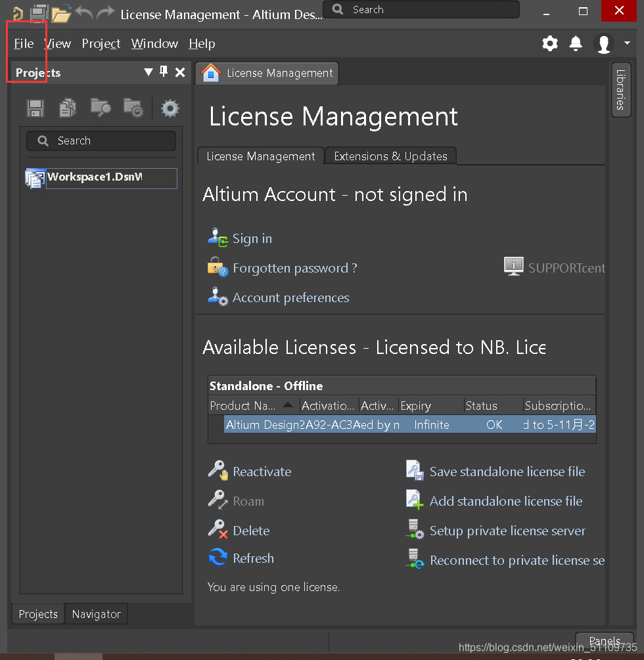This screenshot has width=644, height=660.
Task: Click the Projects panel search field
Action: point(101,141)
